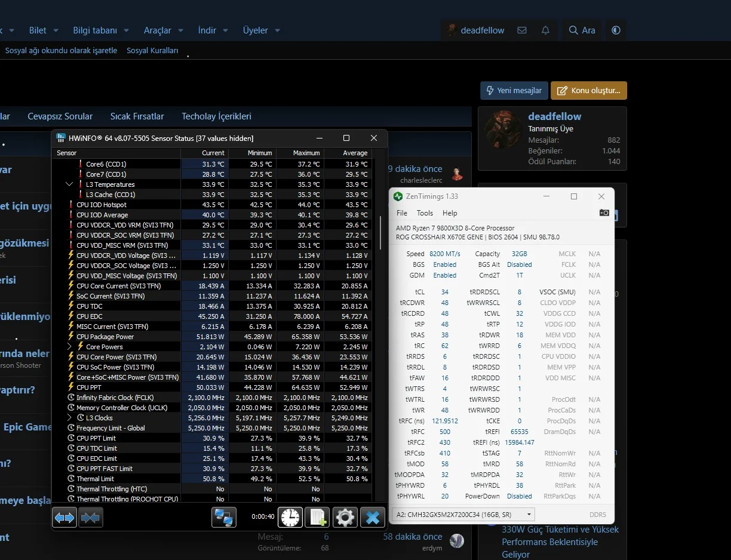Click clock icon of Infinity Fabric Clock row
The width and height of the screenshot is (731, 560).
coord(70,398)
